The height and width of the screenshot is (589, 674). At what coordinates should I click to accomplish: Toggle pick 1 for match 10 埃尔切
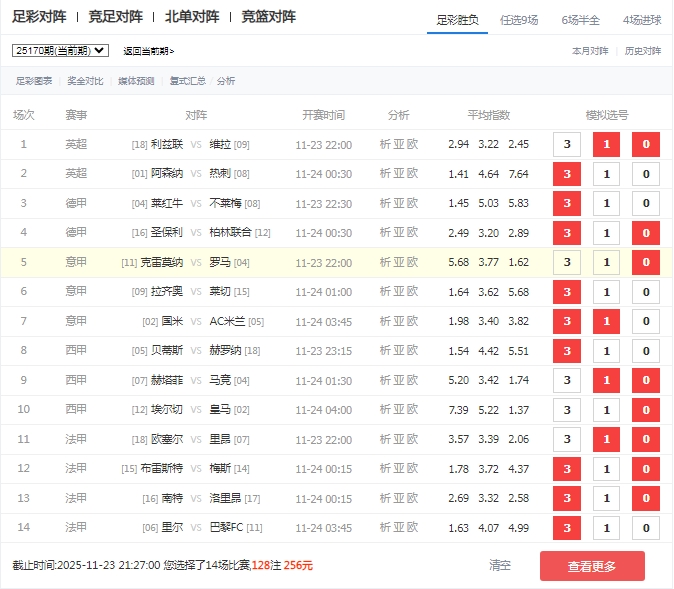(x=607, y=410)
